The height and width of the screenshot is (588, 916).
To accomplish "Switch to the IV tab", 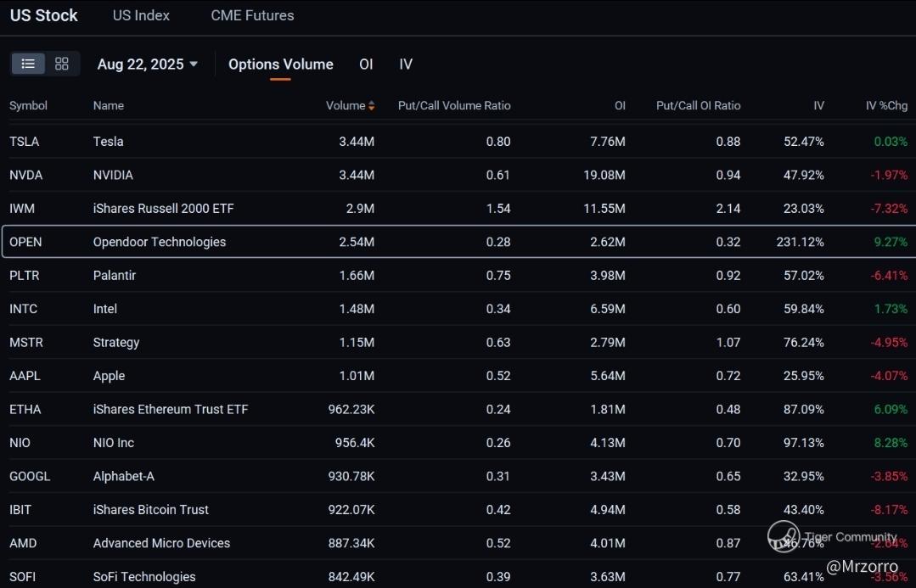I will [x=406, y=64].
